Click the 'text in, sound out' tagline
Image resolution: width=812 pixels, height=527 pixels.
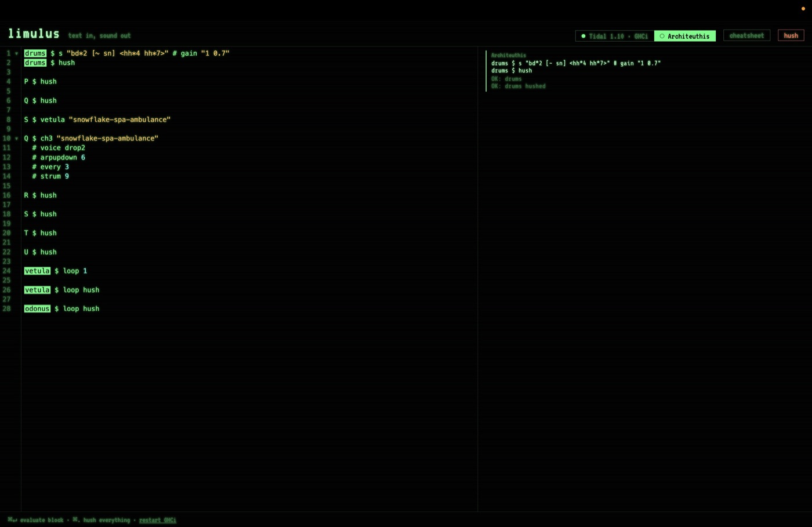(x=99, y=36)
